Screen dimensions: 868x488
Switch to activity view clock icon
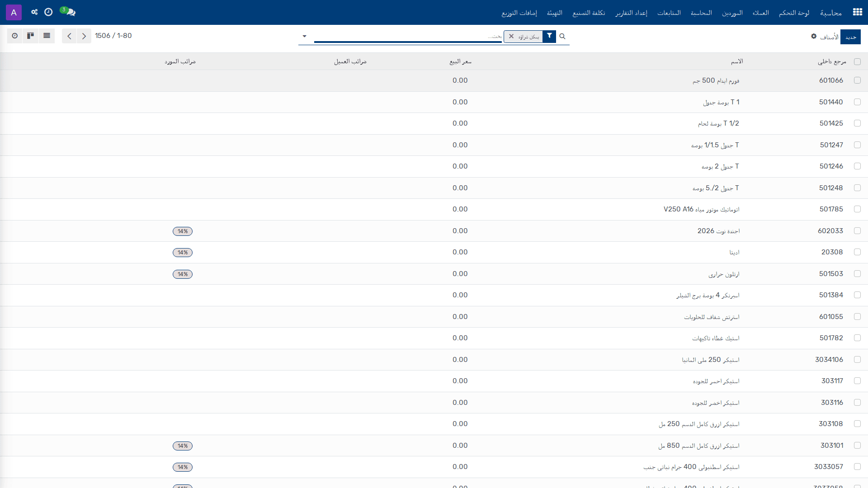tap(15, 36)
